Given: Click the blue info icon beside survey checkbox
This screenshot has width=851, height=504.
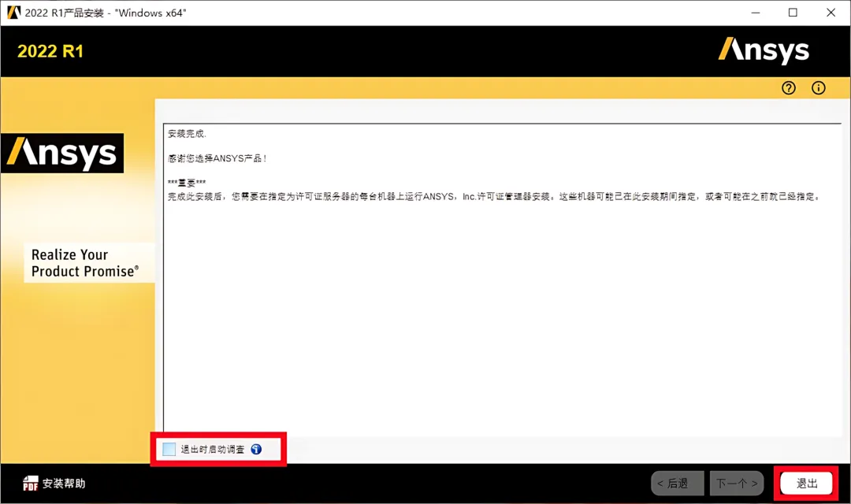Looking at the screenshot, I should coord(256,449).
